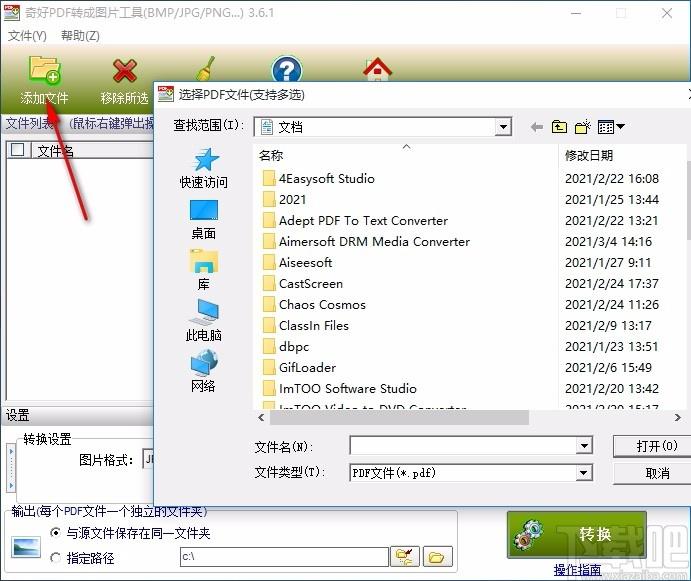Screen dimensions: 691x581
Task: Select the 4Easysoft Studio folder
Action: [318, 179]
